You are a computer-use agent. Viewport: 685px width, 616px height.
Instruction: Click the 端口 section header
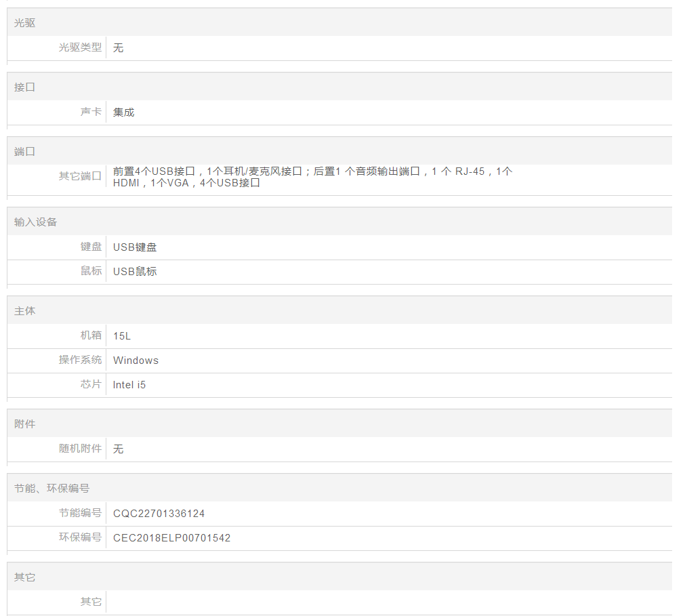point(25,152)
